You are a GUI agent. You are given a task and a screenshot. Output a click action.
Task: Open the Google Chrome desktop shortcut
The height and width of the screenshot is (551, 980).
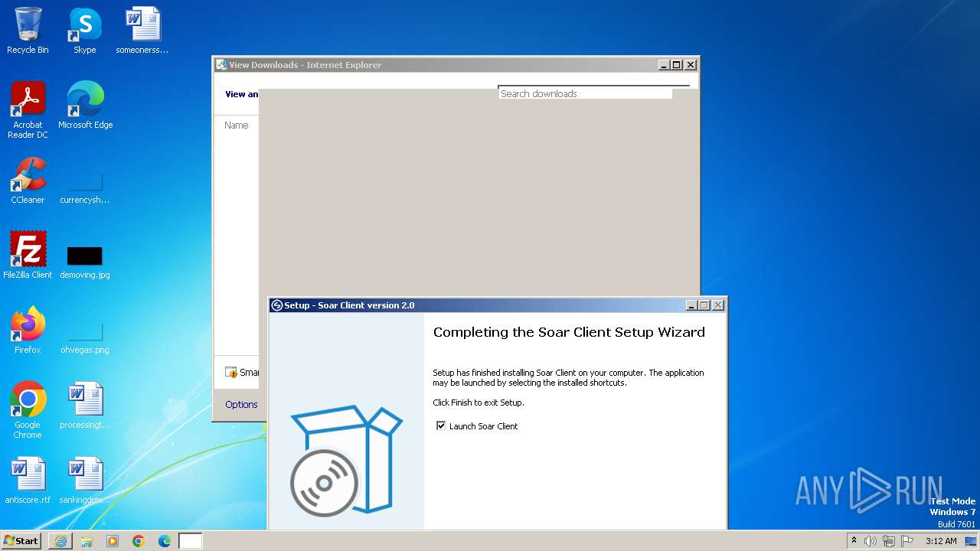click(x=28, y=410)
